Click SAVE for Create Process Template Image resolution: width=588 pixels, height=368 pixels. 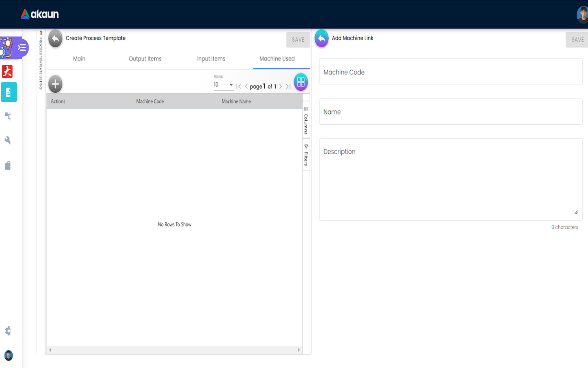tap(298, 40)
